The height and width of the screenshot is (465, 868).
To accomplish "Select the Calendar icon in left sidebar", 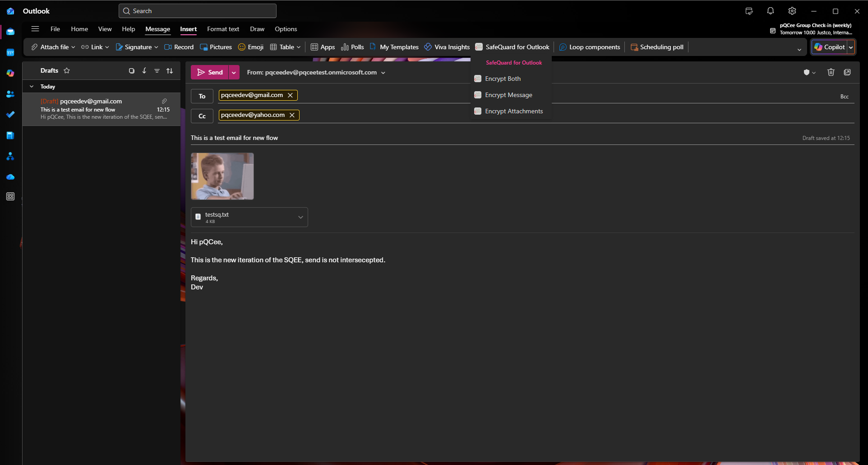I will point(10,53).
